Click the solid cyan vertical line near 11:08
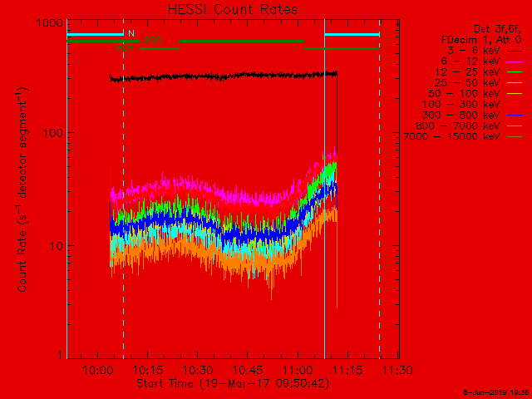Image resolution: width=532 pixels, height=399 pixels. pos(325,189)
